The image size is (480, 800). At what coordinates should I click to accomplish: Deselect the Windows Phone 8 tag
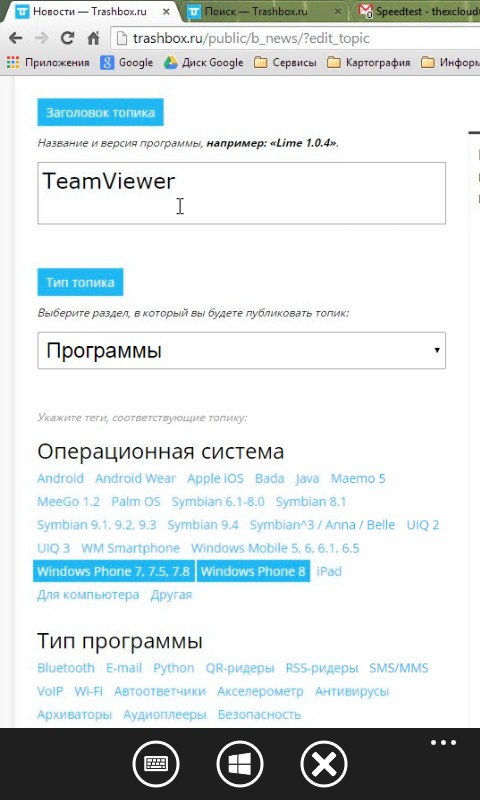(253, 571)
